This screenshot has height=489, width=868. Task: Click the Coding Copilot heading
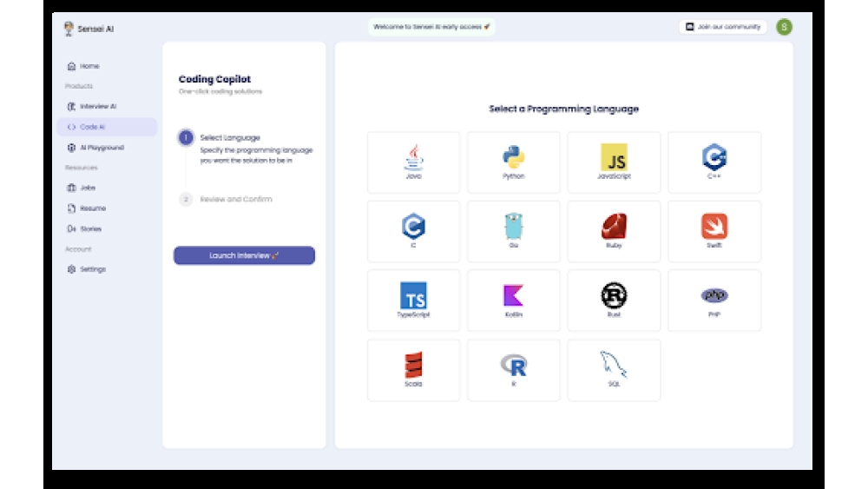[214, 79]
